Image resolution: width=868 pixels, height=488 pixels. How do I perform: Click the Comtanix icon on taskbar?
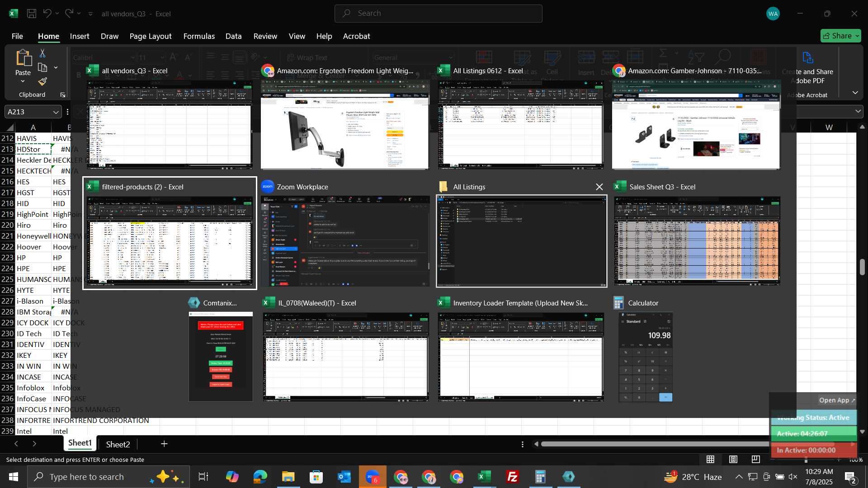[568, 477]
